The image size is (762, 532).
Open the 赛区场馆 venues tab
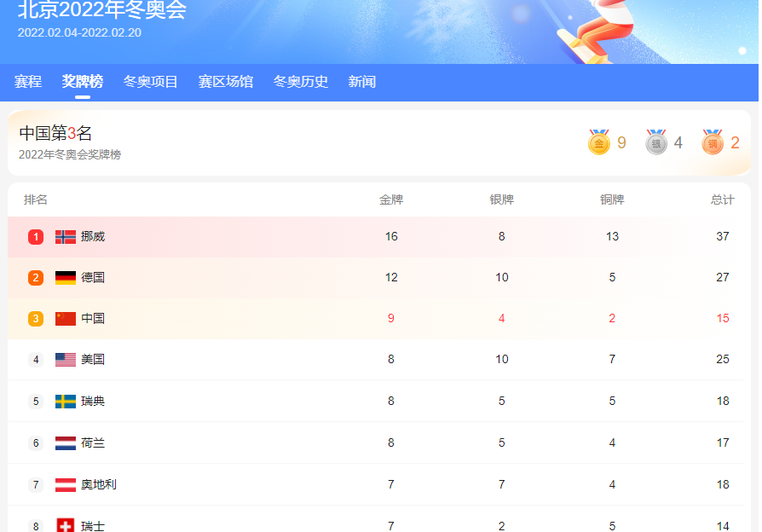pos(226,81)
